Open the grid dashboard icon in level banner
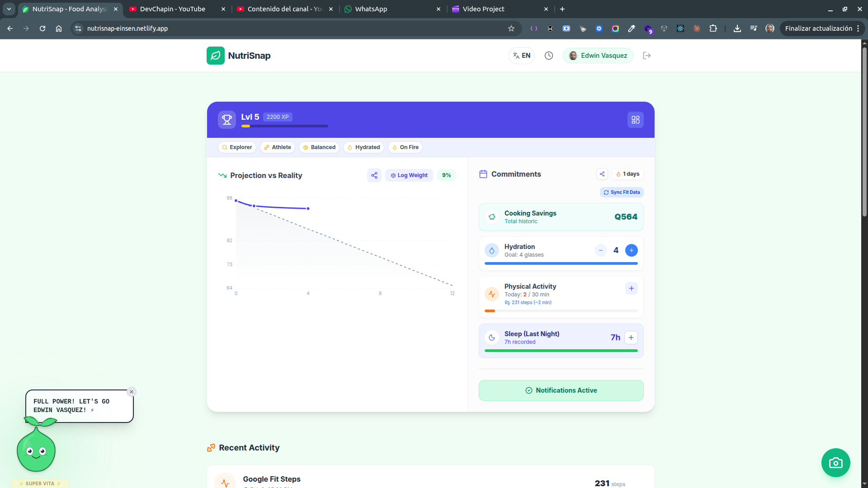Image resolution: width=868 pixels, height=488 pixels. pyautogui.click(x=635, y=120)
